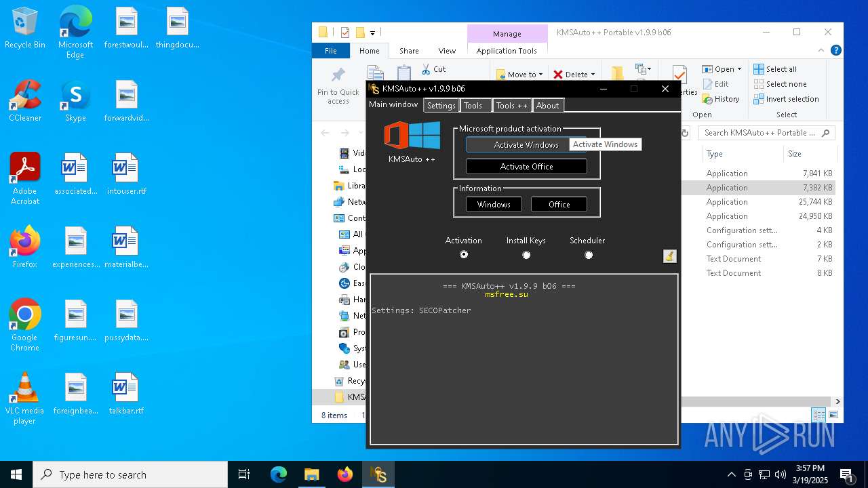Click the Firefox taskbar icon
This screenshot has width=868, height=488.
tap(345, 474)
